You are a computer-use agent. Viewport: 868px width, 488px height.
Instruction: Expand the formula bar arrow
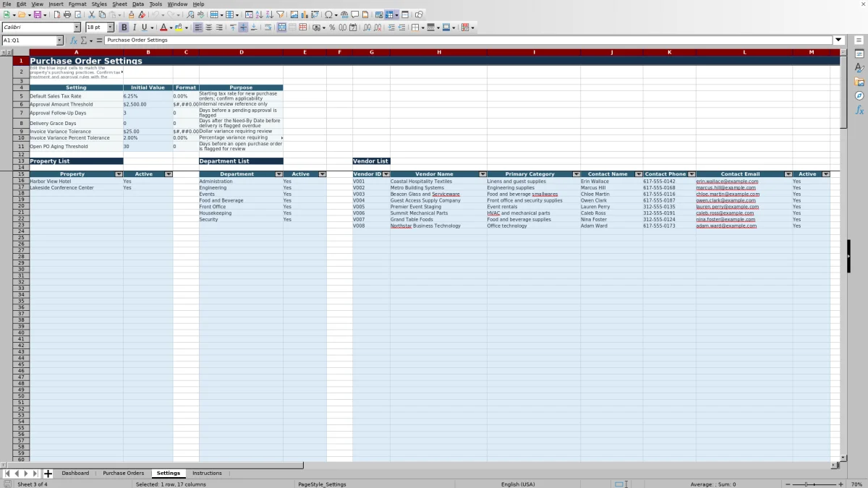click(x=839, y=40)
